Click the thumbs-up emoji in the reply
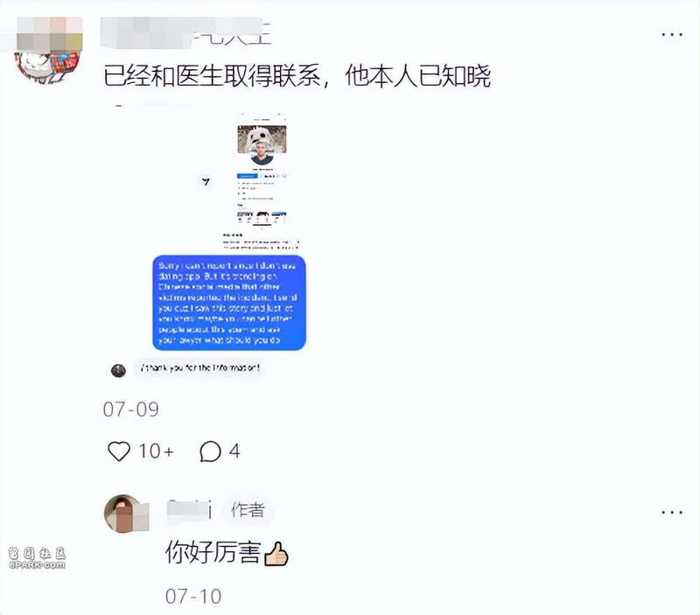The height and width of the screenshot is (615, 700). (276, 554)
